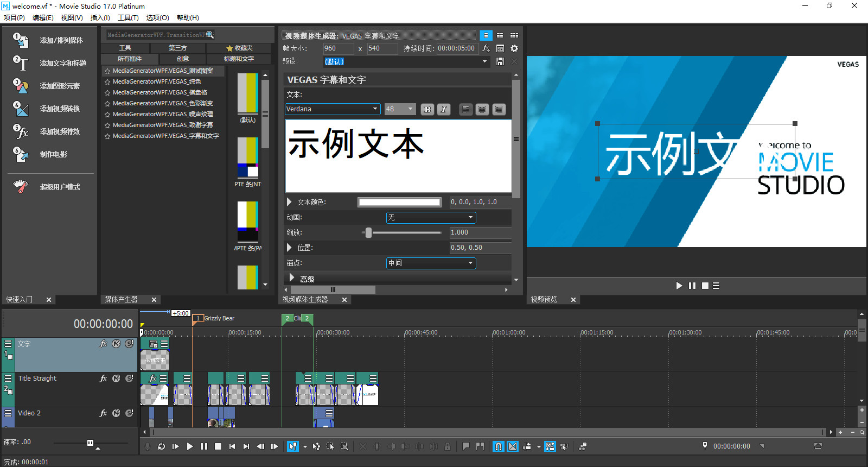Click the search magnifier in the media generators panel
Image resolution: width=868 pixels, height=467 pixels.
[210, 35]
